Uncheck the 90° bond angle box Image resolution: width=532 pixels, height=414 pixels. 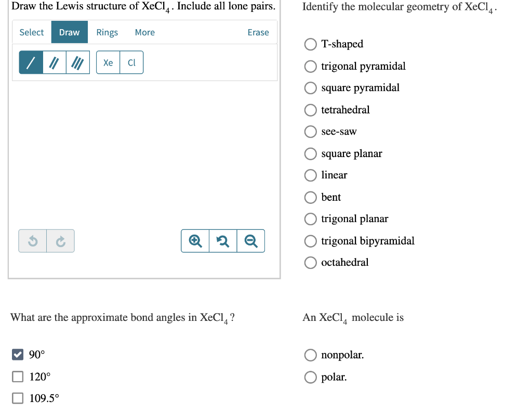click(x=18, y=354)
